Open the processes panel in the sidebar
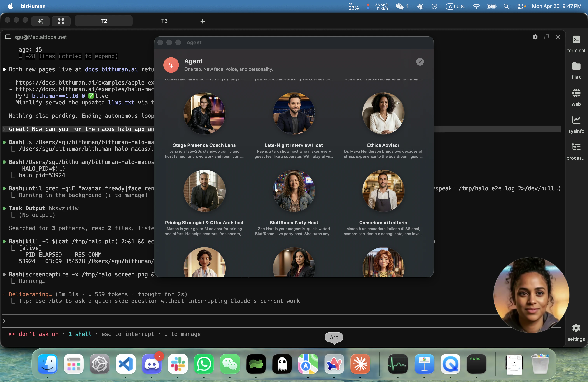Viewport: 588px width, 382px height. click(x=576, y=147)
